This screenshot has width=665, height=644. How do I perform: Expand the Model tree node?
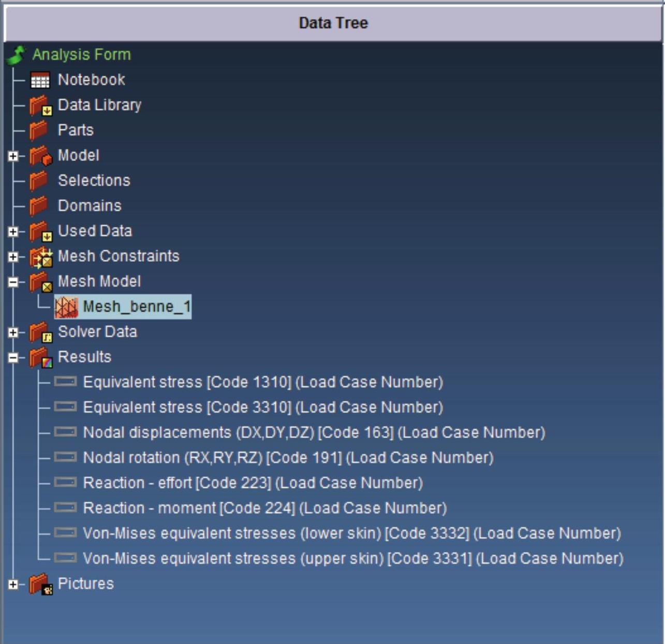click(13, 156)
